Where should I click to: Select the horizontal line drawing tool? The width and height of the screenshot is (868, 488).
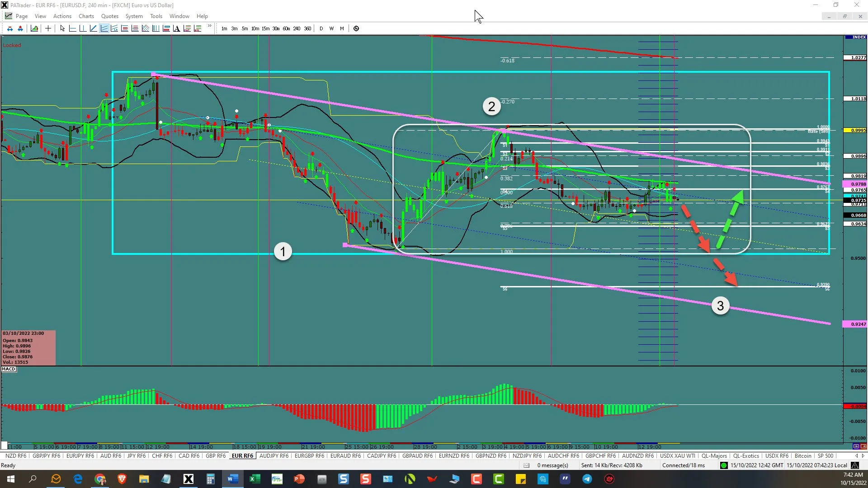click(72, 28)
